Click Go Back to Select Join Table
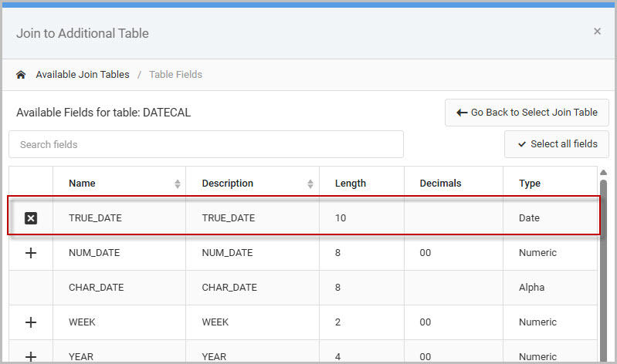617x364 pixels. click(527, 113)
